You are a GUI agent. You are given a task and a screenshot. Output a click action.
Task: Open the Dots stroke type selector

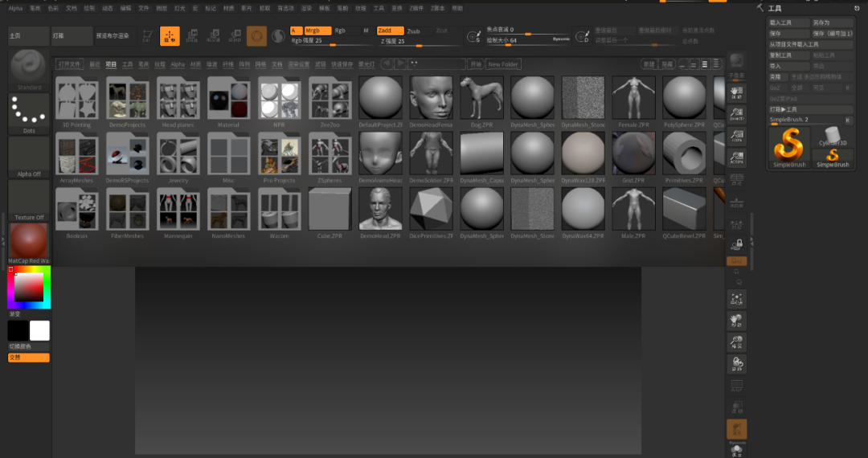point(29,113)
